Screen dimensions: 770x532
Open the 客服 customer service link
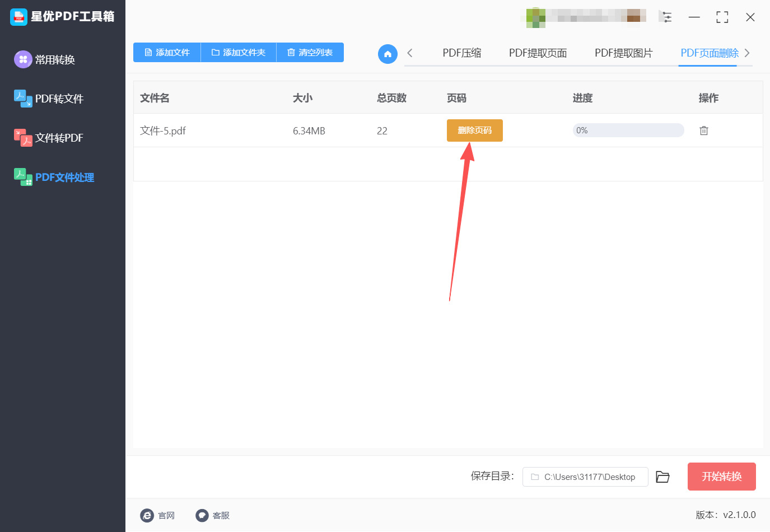(213, 515)
